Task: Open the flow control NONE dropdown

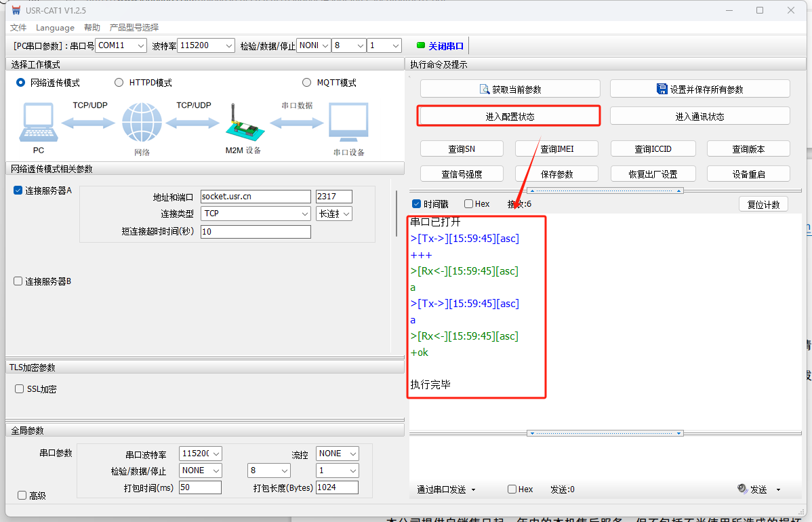Action: 337,454
